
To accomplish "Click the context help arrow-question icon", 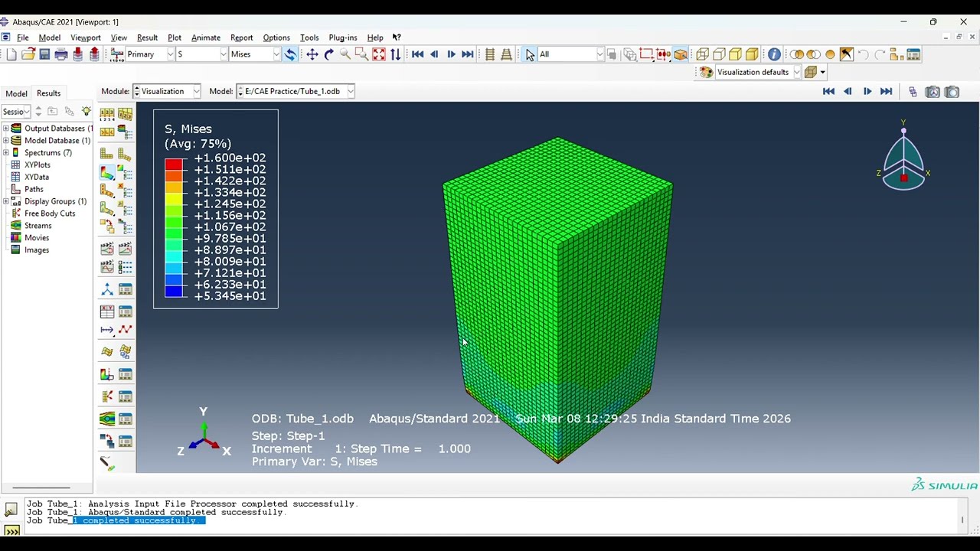I will point(397,37).
